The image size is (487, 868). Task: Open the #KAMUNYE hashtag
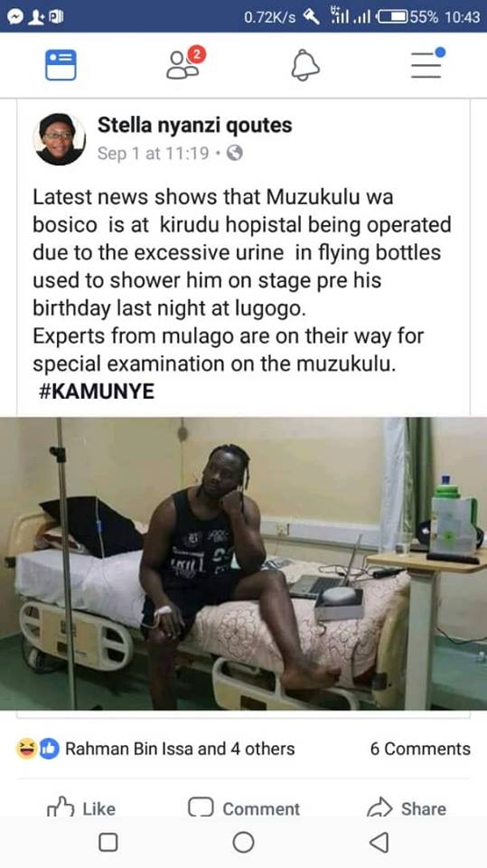[x=97, y=392]
